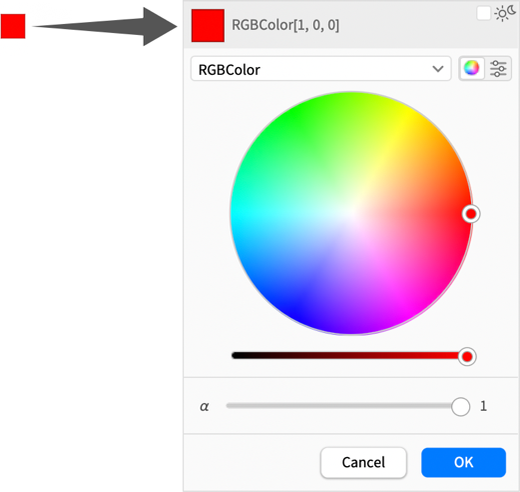Click the alpha slider white knob
Image resolution: width=520 pixels, height=492 pixels.
click(461, 406)
